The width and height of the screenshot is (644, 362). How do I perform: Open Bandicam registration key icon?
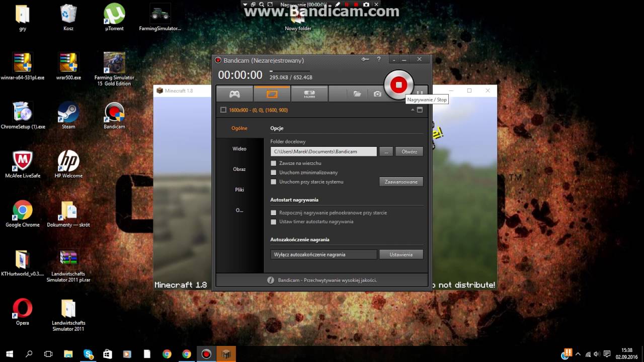pos(365,59)
